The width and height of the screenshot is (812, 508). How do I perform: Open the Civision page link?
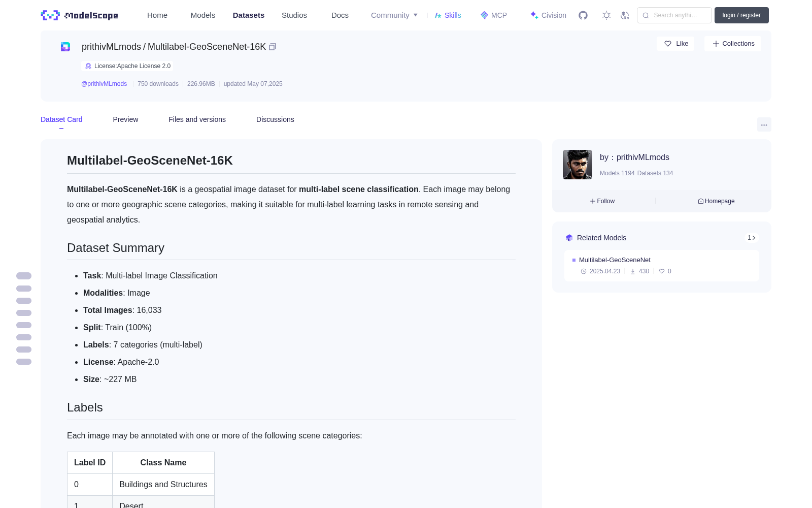[554, 15]
